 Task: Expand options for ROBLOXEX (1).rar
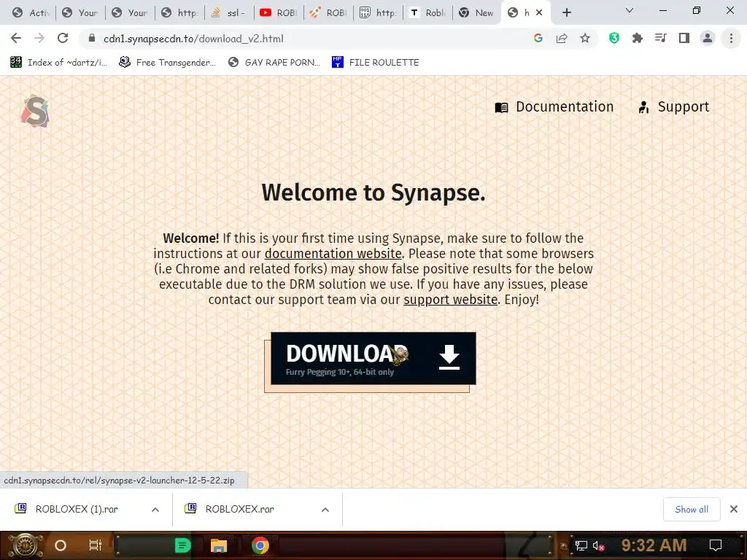pyautogui.click(x=155, y=510)
